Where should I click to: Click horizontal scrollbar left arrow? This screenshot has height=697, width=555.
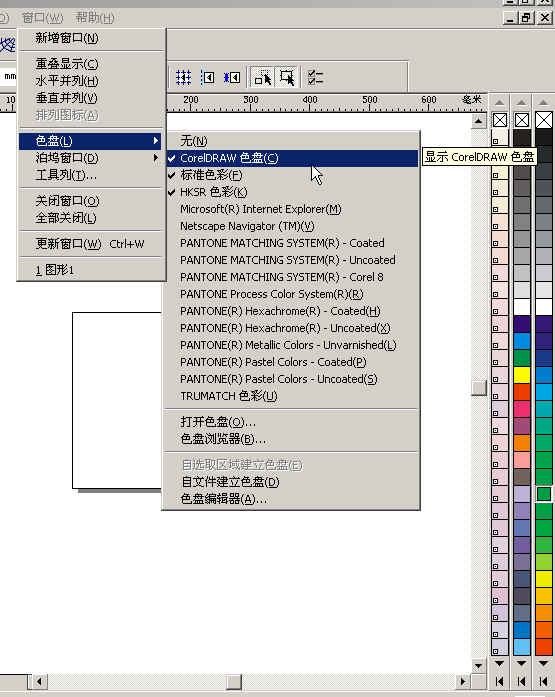(39, 681)
